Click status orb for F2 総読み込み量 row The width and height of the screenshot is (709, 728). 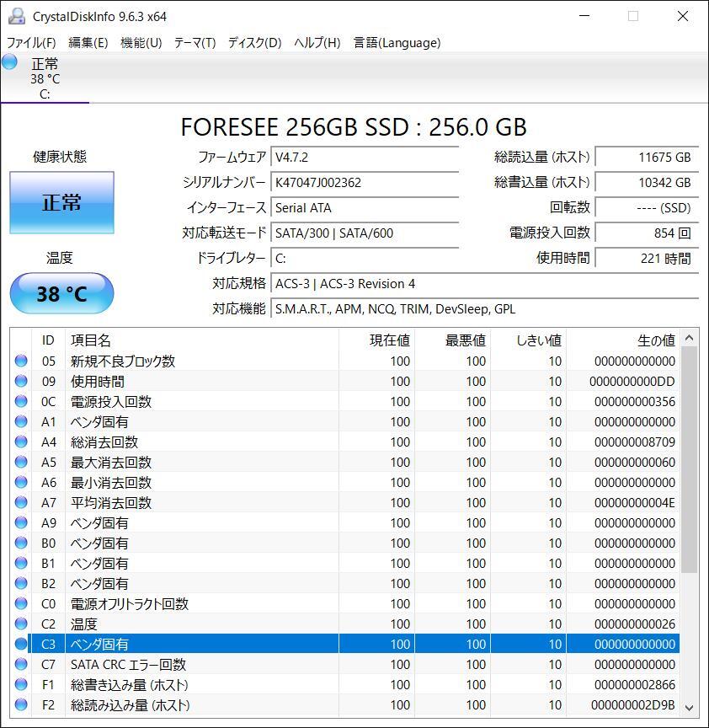[21, 704]
